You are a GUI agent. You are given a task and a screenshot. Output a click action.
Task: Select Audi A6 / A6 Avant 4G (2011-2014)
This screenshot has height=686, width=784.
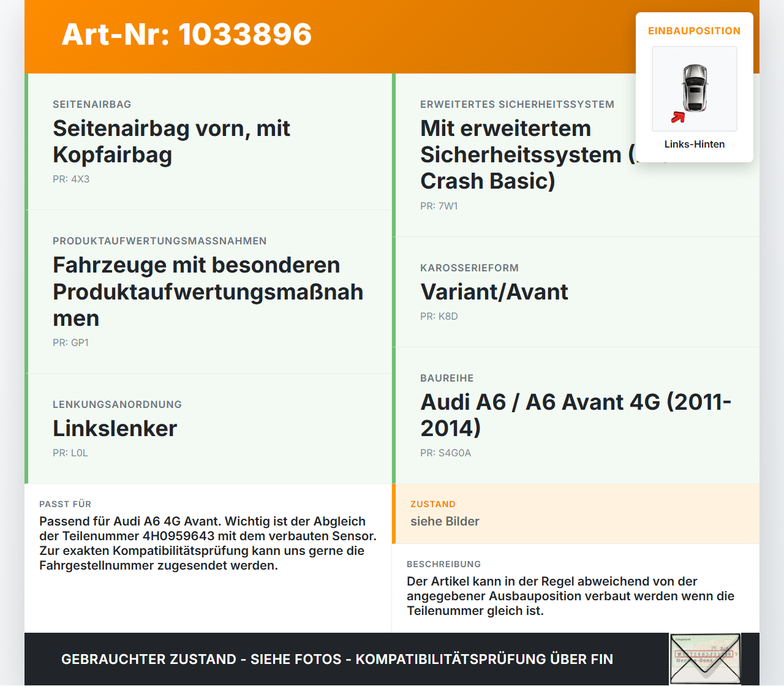[576, 415]
